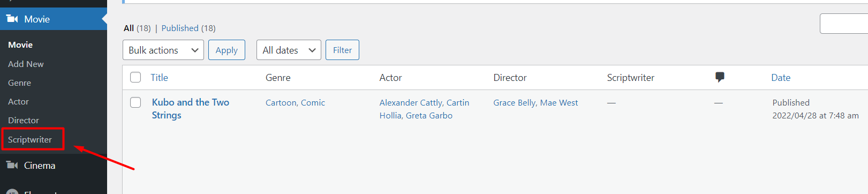This screenshot has width=868, height=194.
Task: Sort the list by Title column
Action: (159, 77)
